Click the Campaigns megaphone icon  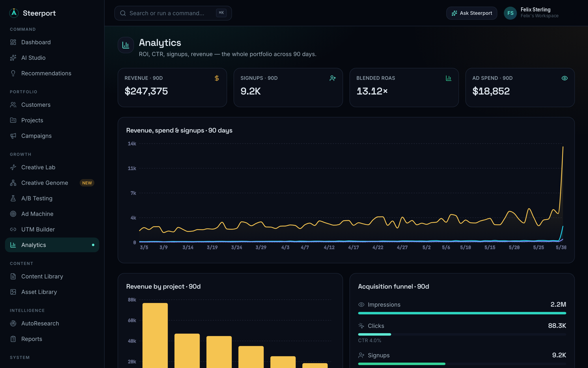[13, 136]
